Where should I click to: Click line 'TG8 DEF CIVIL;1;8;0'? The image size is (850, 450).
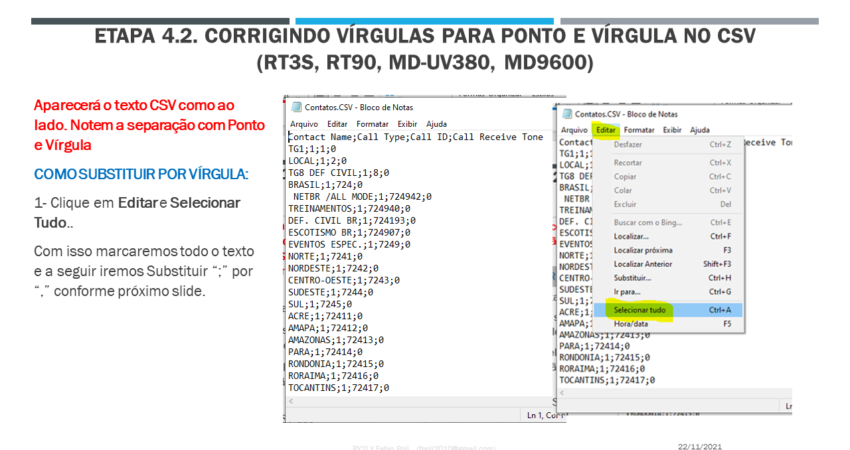339,173
